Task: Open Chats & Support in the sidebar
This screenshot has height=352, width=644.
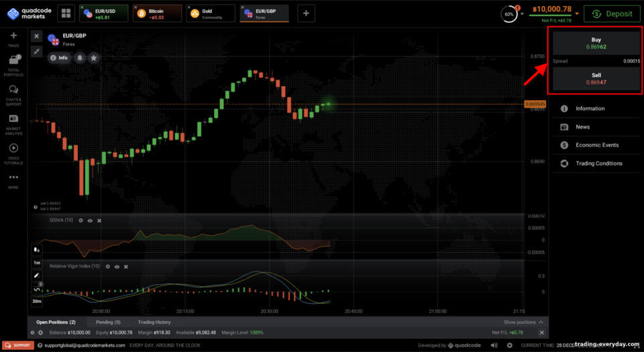Action: click(x=13, y=95)
